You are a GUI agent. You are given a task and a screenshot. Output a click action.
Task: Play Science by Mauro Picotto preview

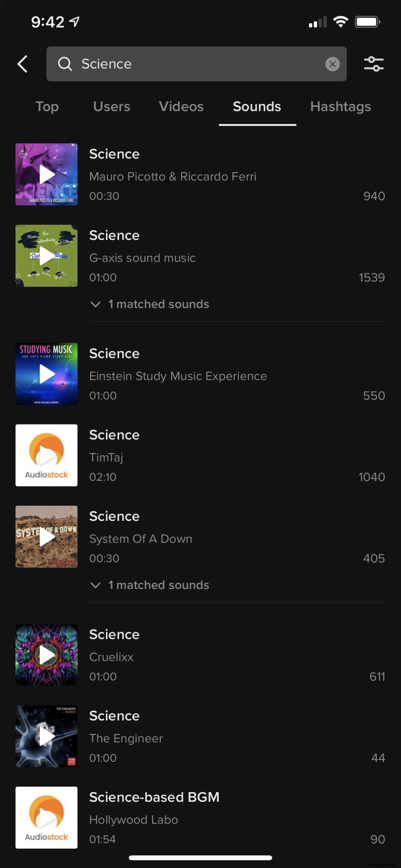pyautogui.click(x=47, y=174)
